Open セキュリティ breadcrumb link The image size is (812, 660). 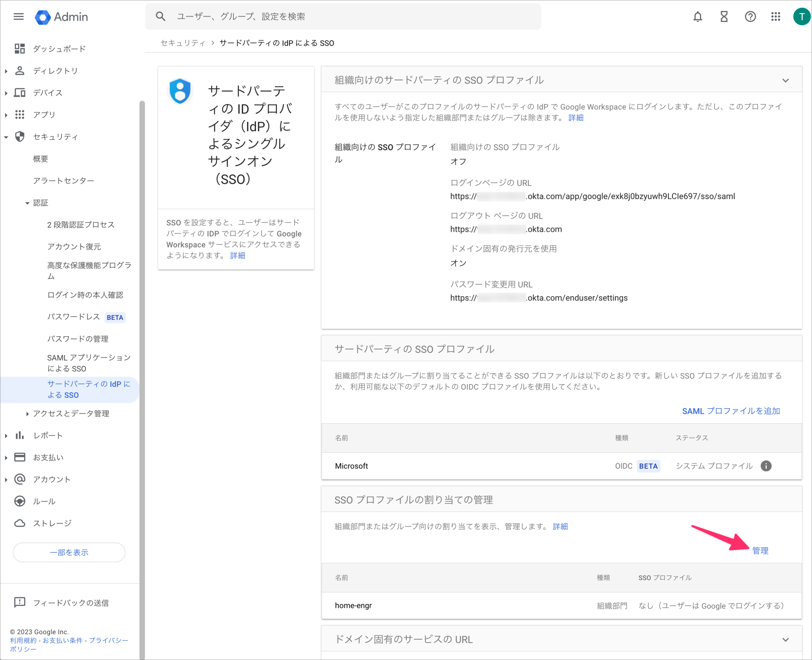[x=183, y=43]
